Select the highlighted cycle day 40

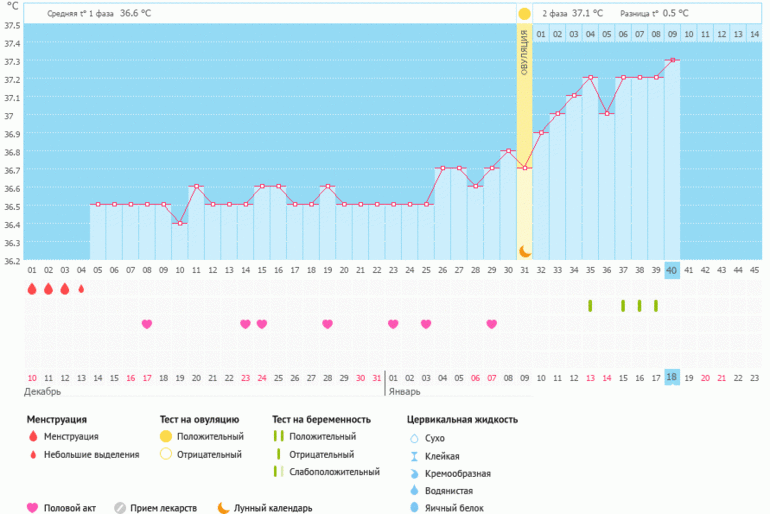pyautogui.click(x=672, y=270)
